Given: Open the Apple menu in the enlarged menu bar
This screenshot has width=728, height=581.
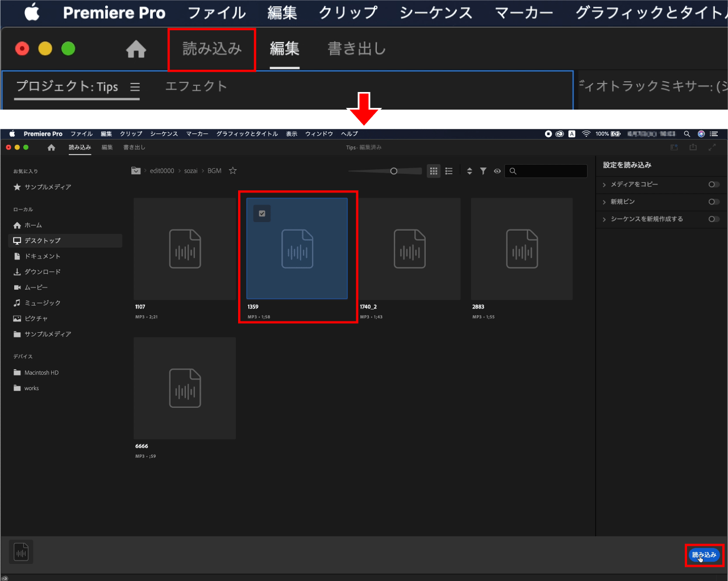Looking at the screenshot, I should click(x=32, y=12).
